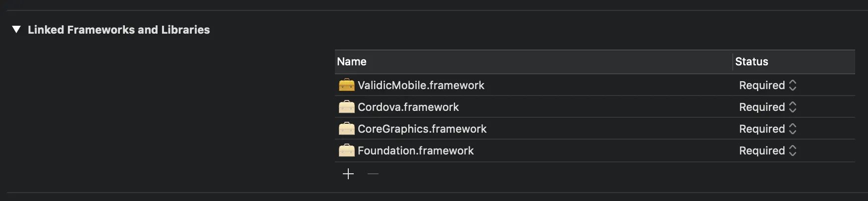868x201 pixels.
Task: Click the ValidicMobile.framework toolbox icon
Action: tap(346, 85)
